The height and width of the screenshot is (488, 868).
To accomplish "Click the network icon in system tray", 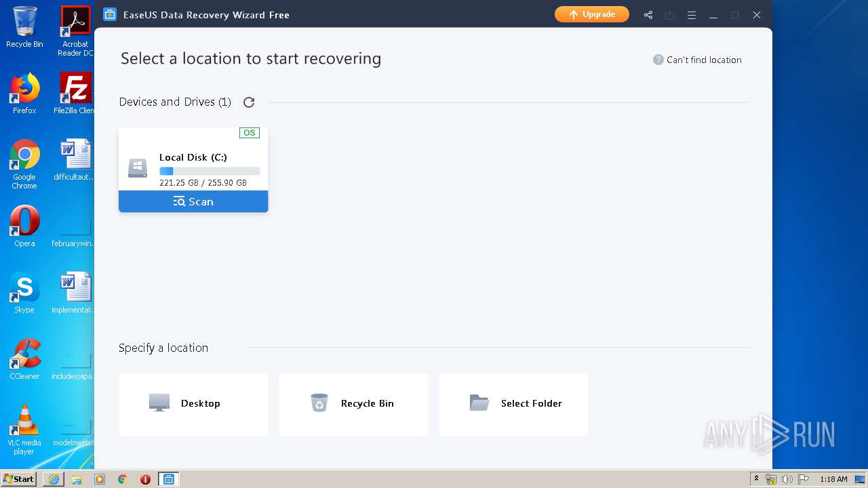I will tap(771, 479).
